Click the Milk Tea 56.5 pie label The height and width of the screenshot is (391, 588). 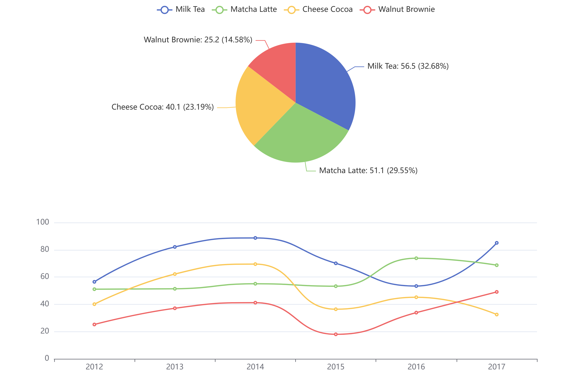(408, 66)
